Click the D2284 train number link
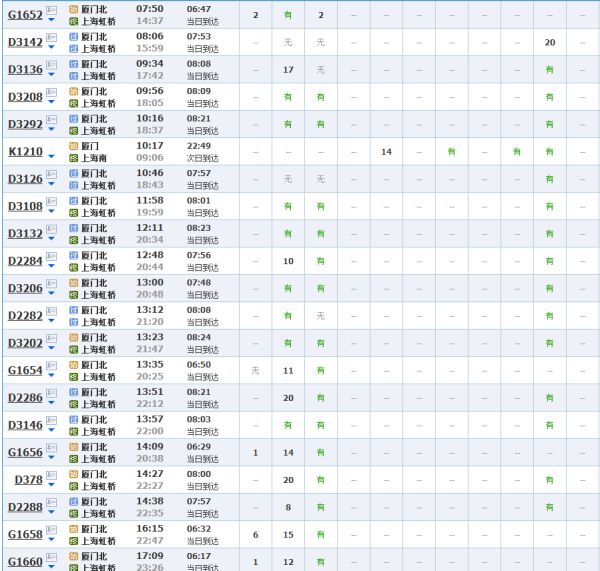 (x=25, y=261)
